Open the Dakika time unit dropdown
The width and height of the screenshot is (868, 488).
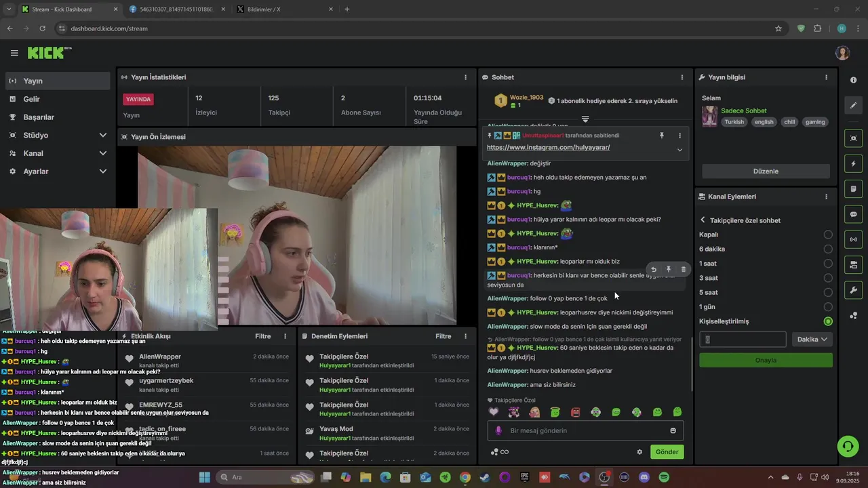click(812, 340)
